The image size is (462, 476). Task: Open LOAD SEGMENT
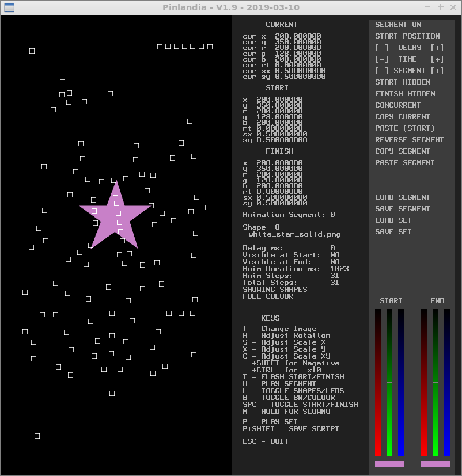click(x=403, y=197)
